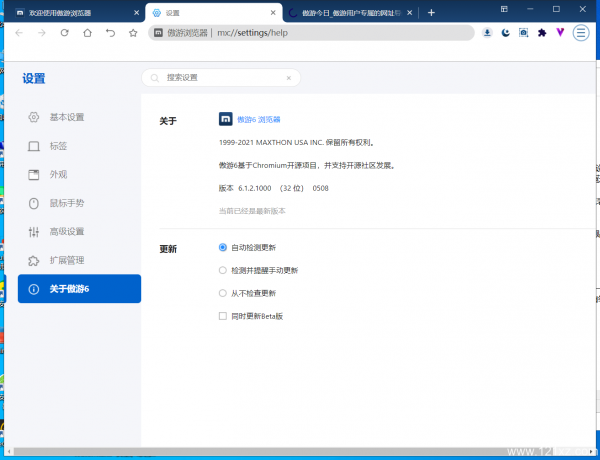Select 关于傲游6 in the sidebar
This screenshot has height=460, width=600.
click(x=79, y=289)
